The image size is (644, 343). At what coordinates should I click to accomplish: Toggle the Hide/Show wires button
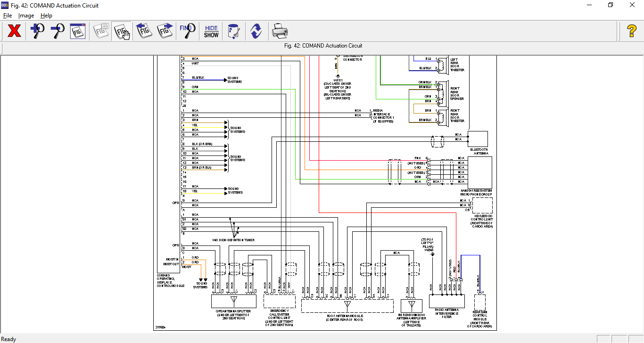click(x=211, y=31)
